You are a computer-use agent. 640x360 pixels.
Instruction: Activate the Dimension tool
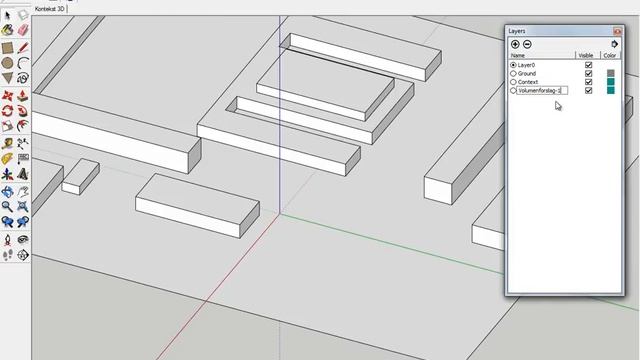pyautogui.click(x=23, y=143)
